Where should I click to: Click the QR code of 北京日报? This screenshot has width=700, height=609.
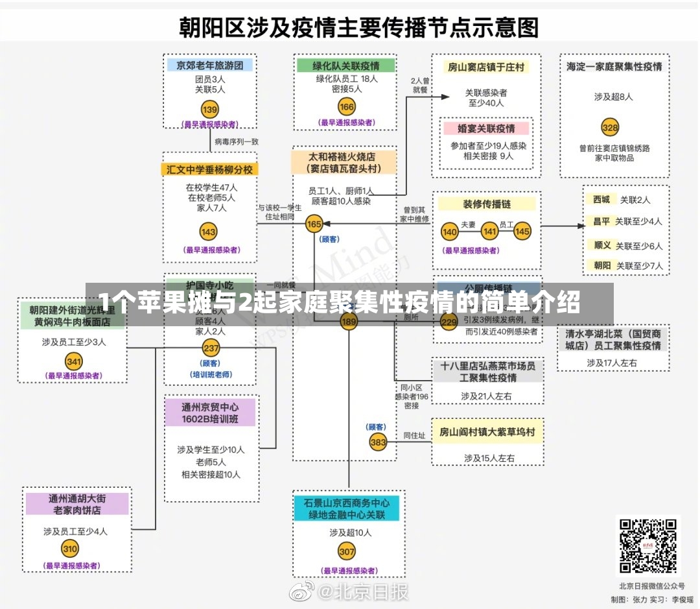tap(647, 546)
